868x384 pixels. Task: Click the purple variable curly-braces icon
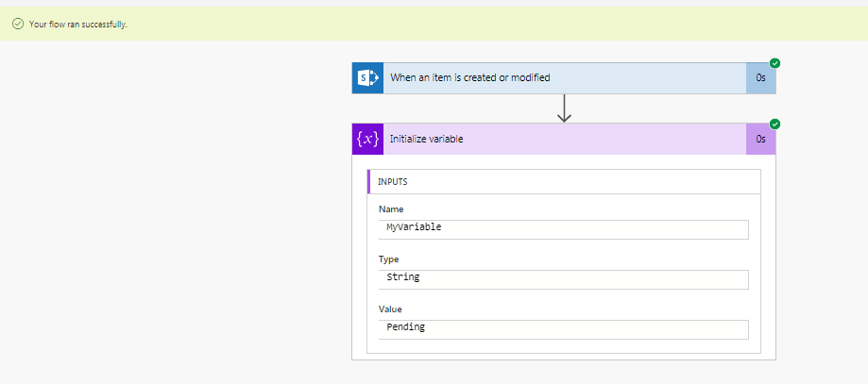pos(367,139)
